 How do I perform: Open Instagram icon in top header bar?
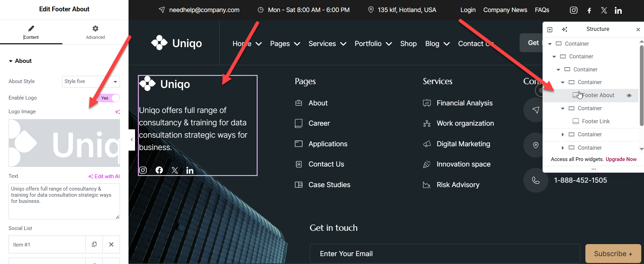click(x=573, y=10)
